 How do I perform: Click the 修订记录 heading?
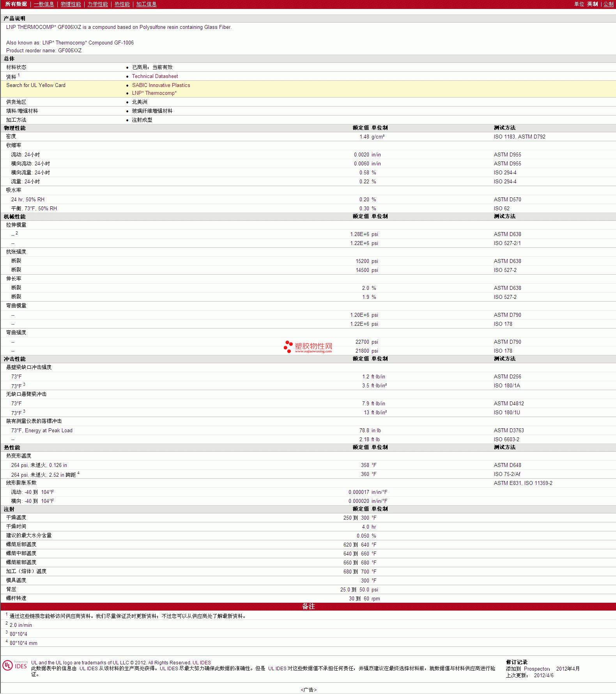pos(517,662)
